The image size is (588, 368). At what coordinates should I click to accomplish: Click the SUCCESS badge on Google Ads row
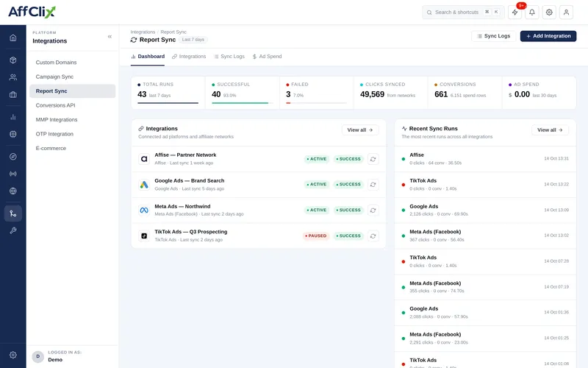click(348, 185)
